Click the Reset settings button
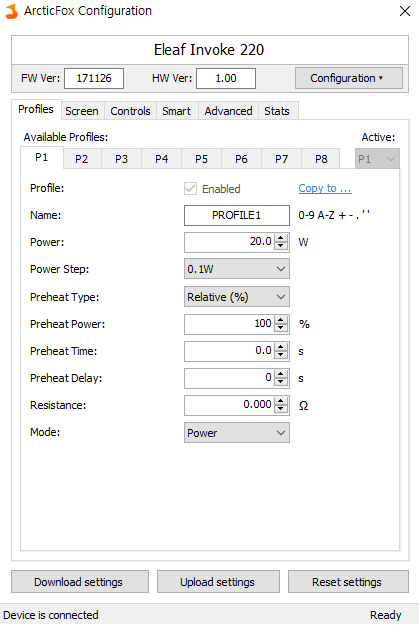This screenshot has height=625, width=419. (x=348, y=582)
